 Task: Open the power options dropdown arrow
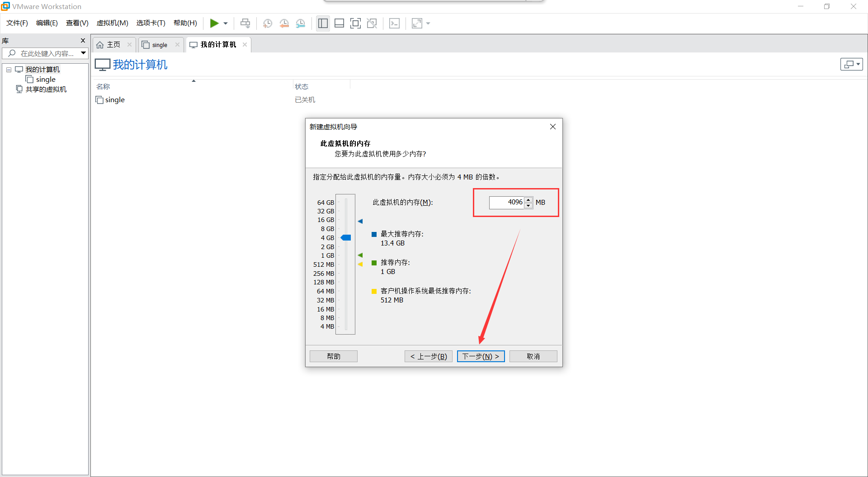(226, 23)
